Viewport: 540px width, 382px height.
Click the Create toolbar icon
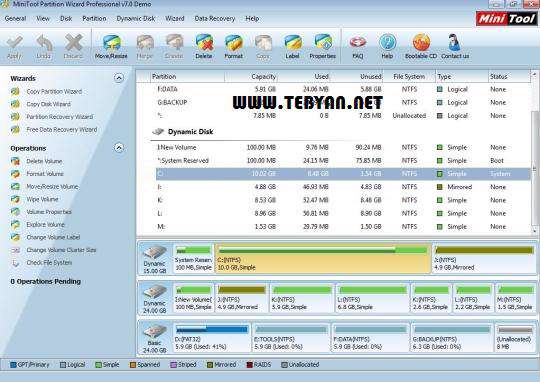pyautogui.click(x=174, y=43)
